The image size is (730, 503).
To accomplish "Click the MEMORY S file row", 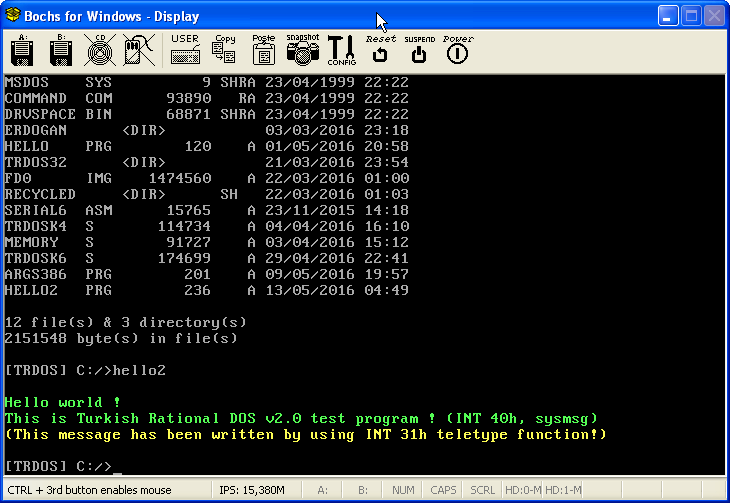I will [x=207, y=242].
